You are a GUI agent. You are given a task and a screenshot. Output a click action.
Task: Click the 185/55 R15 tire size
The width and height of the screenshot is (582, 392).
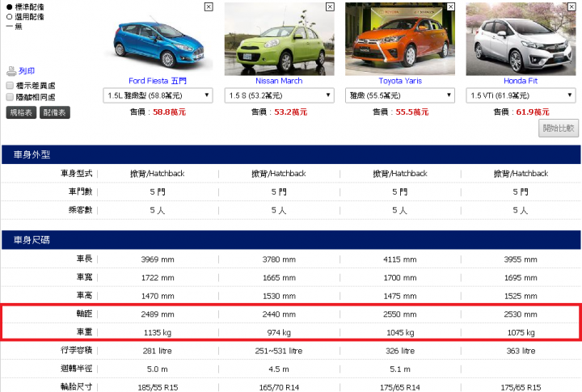(x=158, y=387)
